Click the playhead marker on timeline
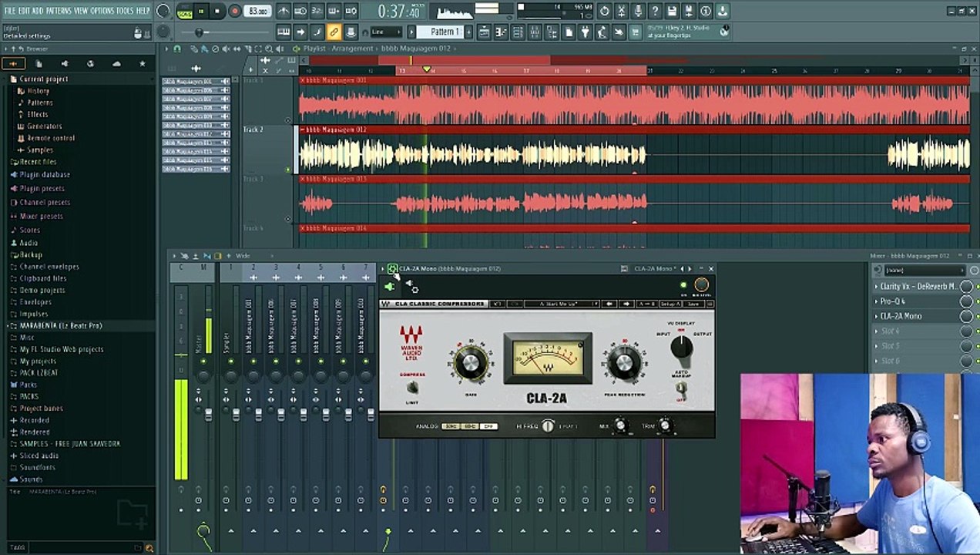 [x=426, y=69]
